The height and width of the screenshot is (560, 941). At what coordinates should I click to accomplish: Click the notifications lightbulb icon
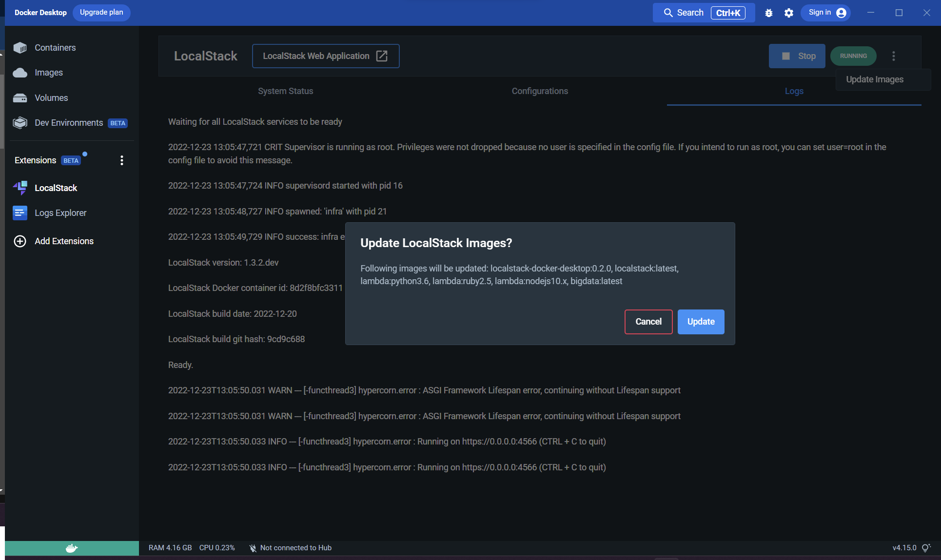point(926,548)
